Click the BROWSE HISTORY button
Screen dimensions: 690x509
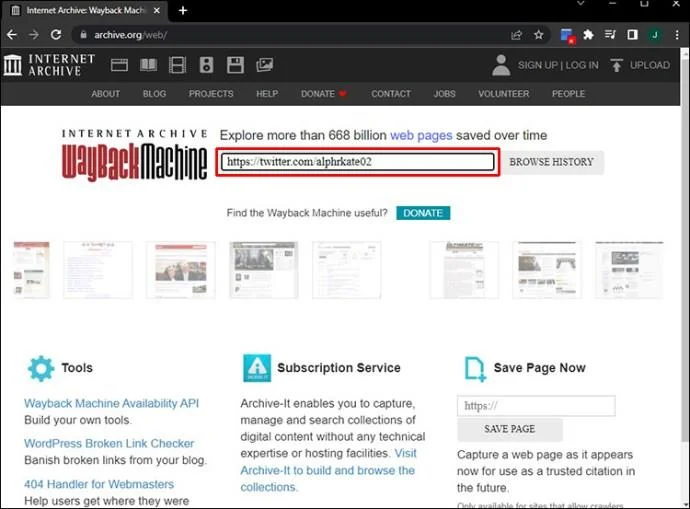pos(552,162)
